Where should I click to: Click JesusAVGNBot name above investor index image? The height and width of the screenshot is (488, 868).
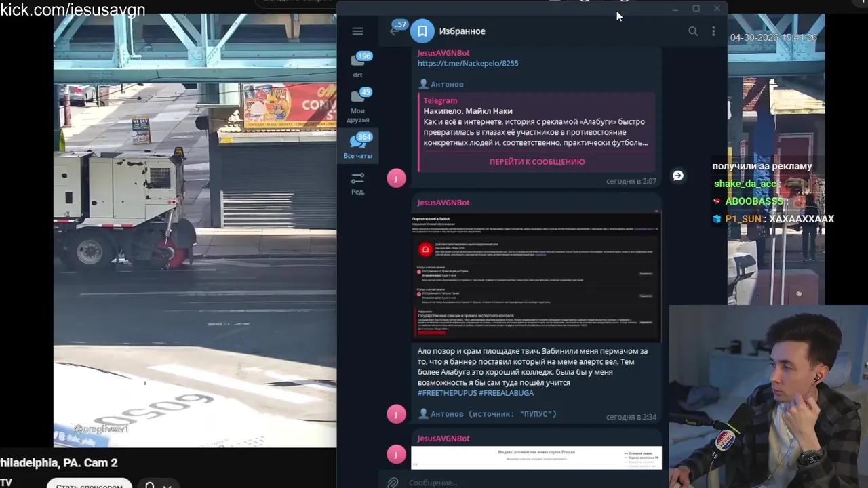tap(443, 439)
